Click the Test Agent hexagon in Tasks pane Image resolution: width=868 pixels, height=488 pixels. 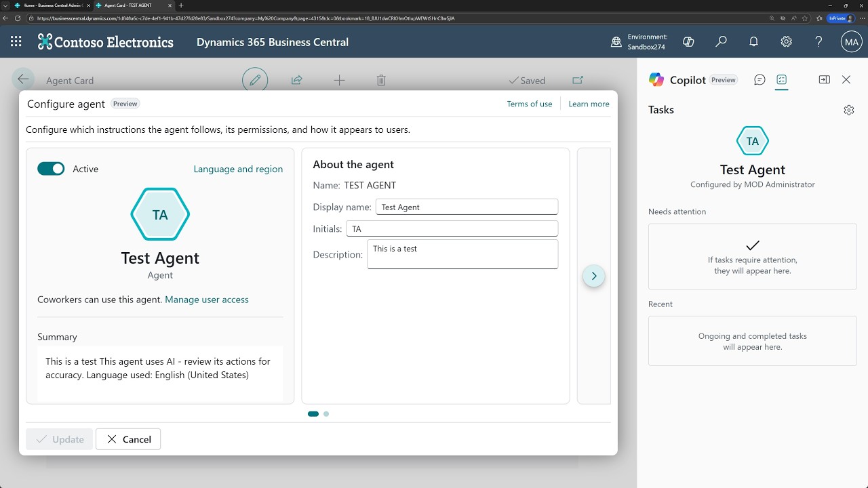pyautogui.click(x=753, y=141)
